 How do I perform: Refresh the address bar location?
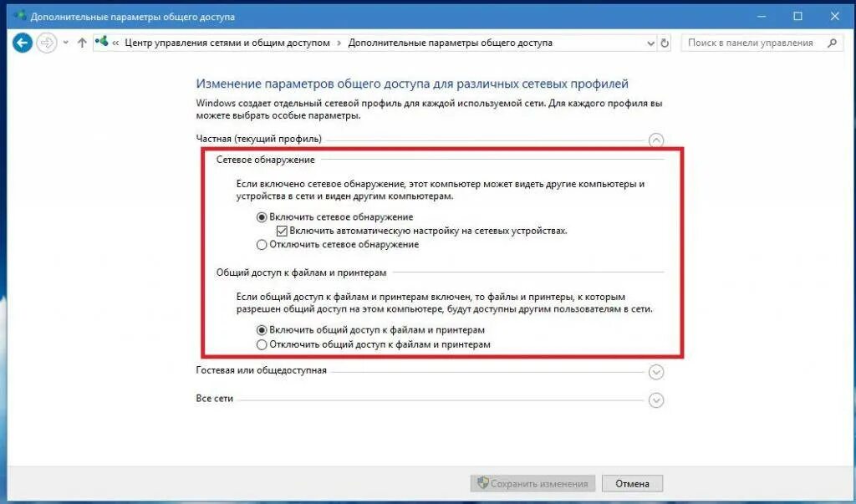tap(665, 43)
